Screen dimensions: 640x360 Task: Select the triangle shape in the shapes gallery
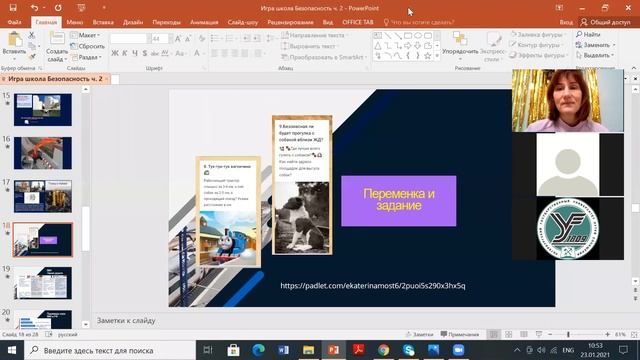point(378,46)
